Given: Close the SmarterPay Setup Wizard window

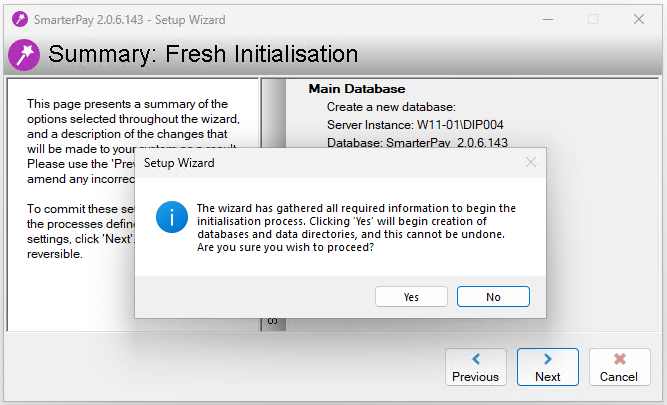Looking at the screenshot, I should pyautogui.click(x=639, y=19).
